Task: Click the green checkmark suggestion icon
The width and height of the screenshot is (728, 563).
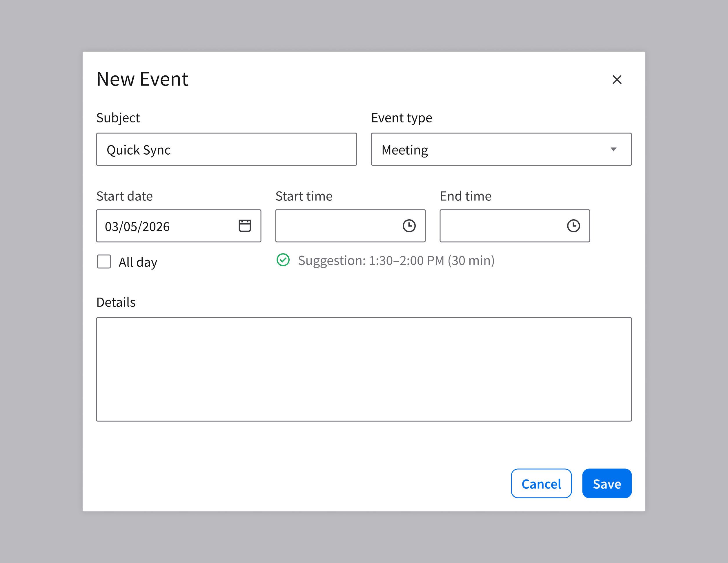Action: pos(283,260)
